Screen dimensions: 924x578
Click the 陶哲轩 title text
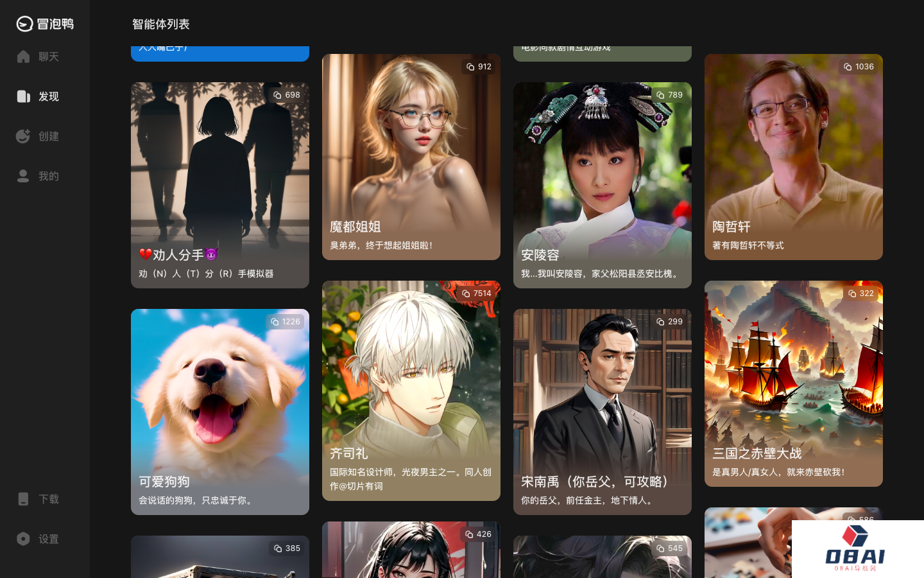click(x=732, y=227)
